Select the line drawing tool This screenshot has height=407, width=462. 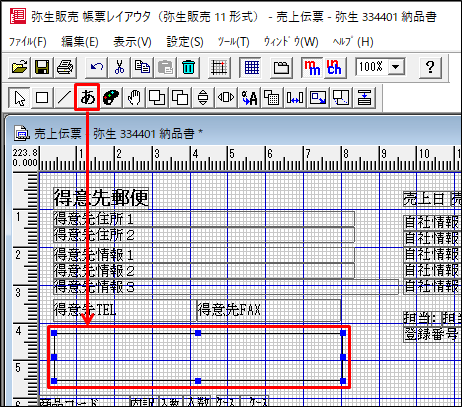[x=64, y=98]
